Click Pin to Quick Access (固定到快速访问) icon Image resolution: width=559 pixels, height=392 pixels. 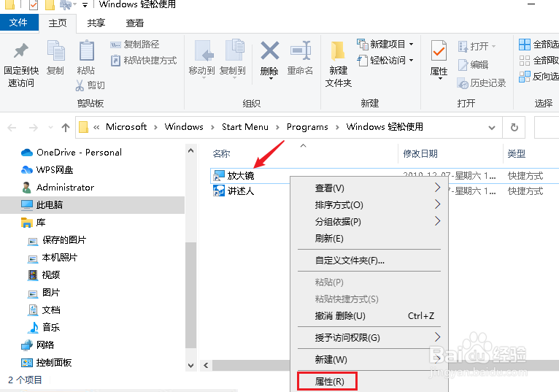click(20, 50)
